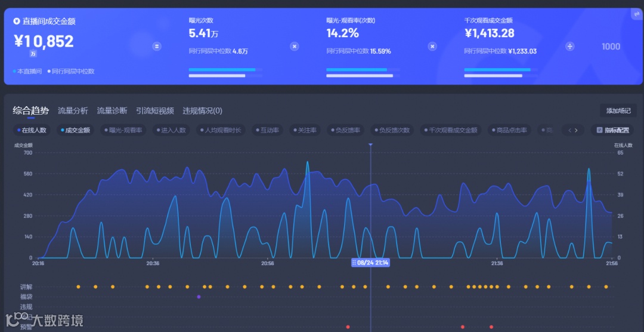Click the 万 unit badge under ¥10,852

[33, 54]
